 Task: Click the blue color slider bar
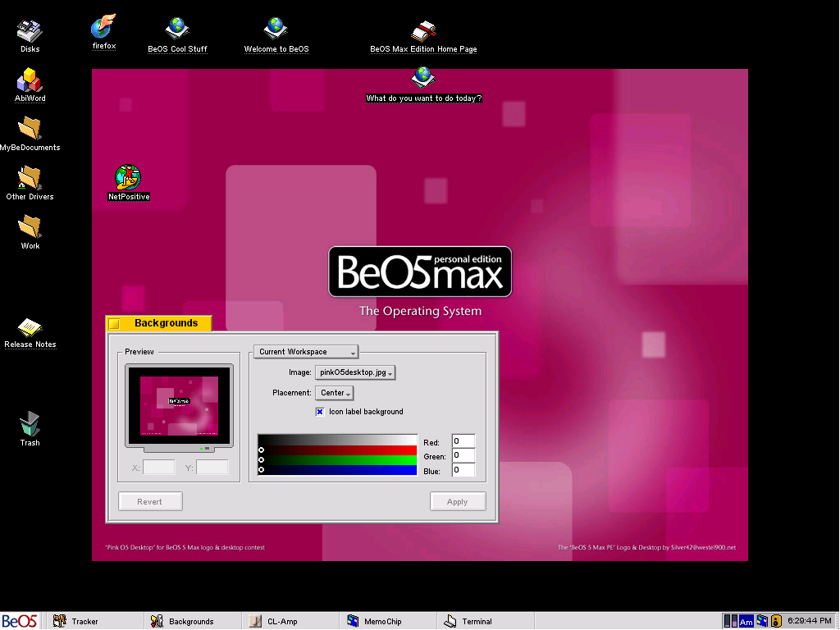337,470
